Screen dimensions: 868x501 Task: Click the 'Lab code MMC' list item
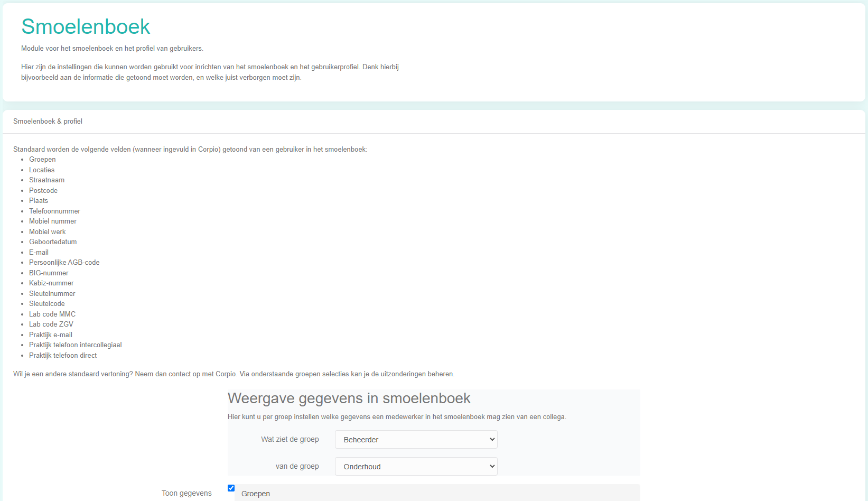[x=52, y=314]
